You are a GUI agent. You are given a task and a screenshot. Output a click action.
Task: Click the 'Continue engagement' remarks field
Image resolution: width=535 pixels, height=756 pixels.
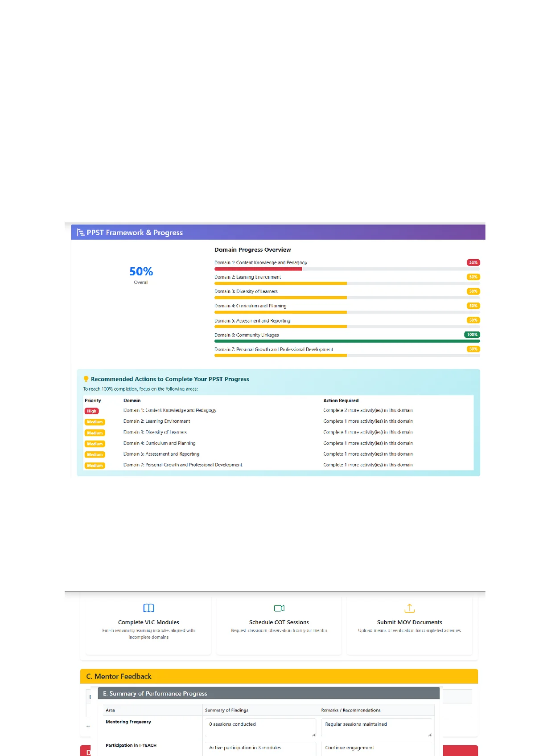click(376, 748)
